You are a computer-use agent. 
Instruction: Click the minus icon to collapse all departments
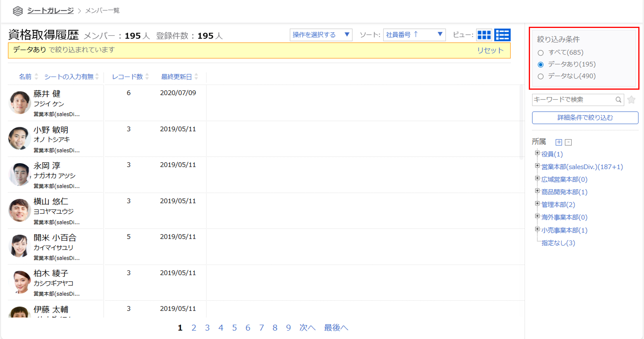point(568,142)
